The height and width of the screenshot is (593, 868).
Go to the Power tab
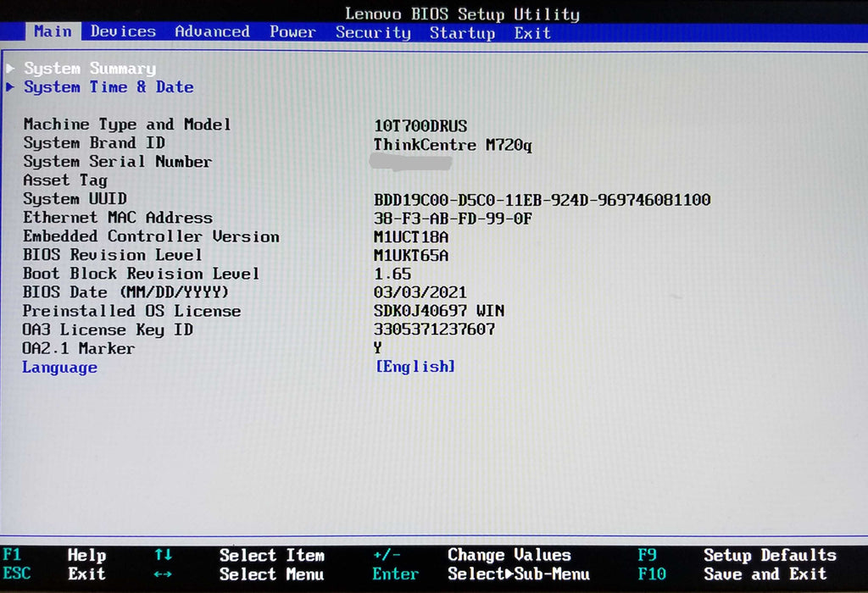tap(292, 32)
